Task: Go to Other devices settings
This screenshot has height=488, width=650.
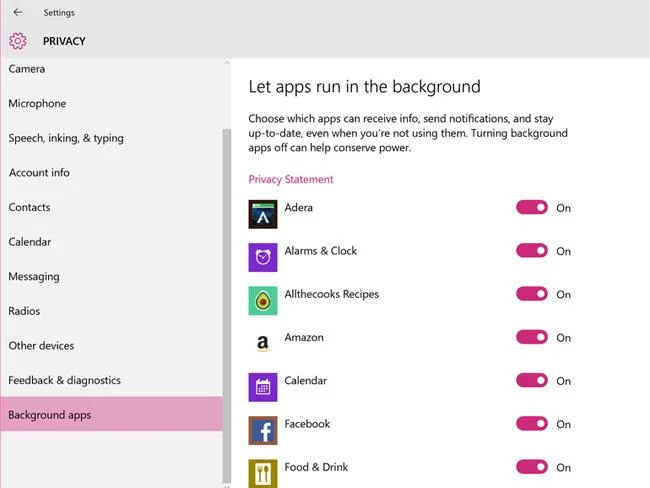Action: pyautogui.click(x=111, y=346)
